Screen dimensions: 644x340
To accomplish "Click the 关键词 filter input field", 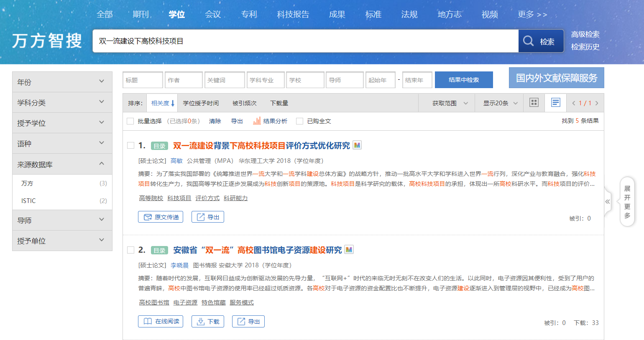I will tap(225, 80).
